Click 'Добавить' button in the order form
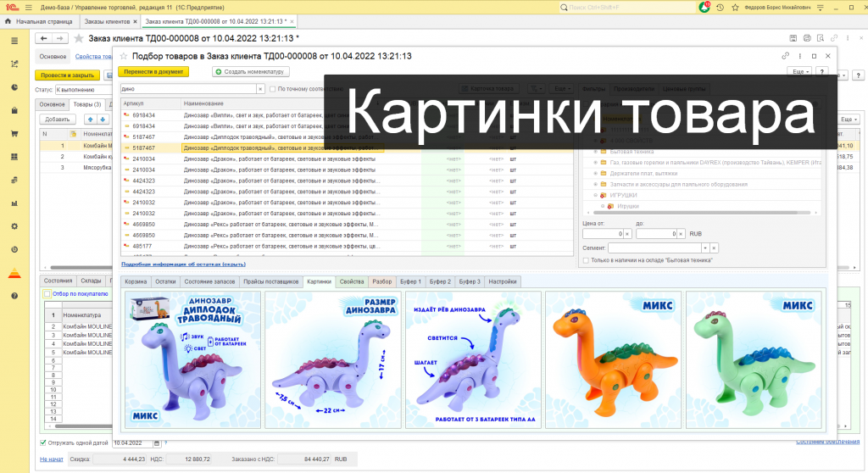Screen dimensions: 868x473 [57, 119]
